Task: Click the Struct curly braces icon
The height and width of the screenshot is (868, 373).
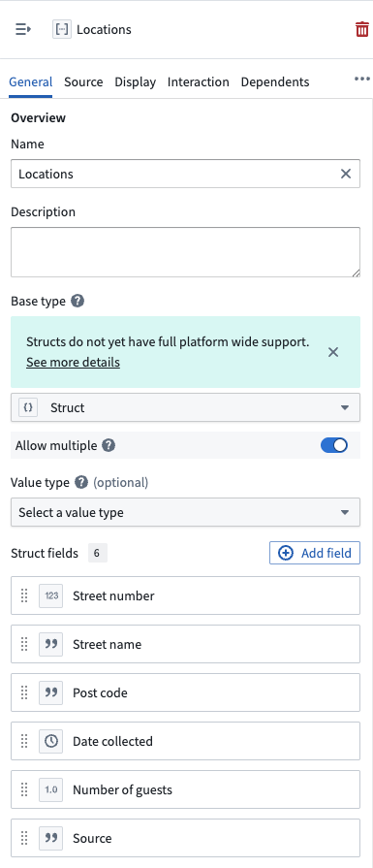Action: 29,408
